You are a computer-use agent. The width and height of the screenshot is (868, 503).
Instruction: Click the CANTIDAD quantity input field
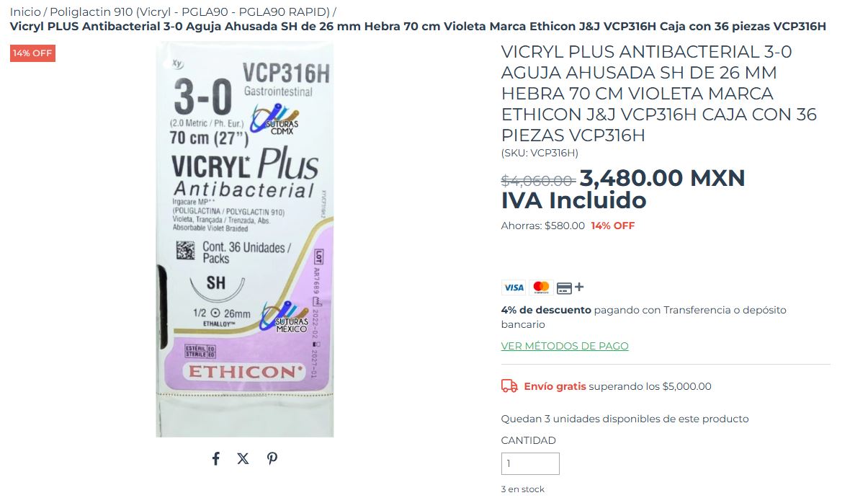tap(530, 463)
